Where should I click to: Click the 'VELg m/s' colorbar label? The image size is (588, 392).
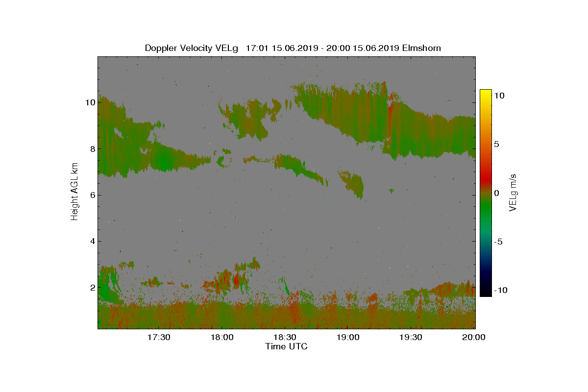click(513, 193)
